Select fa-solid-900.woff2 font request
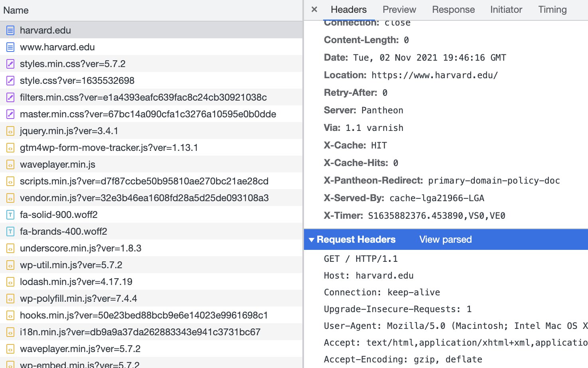This screenshot has height=368, width=588. tap(151, 215)
